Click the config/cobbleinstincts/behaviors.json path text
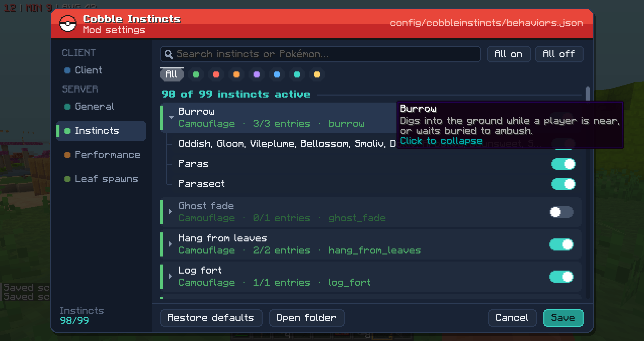Image resolution: width=644 pixels, height=341 pixels. click(x=486, y=23)
